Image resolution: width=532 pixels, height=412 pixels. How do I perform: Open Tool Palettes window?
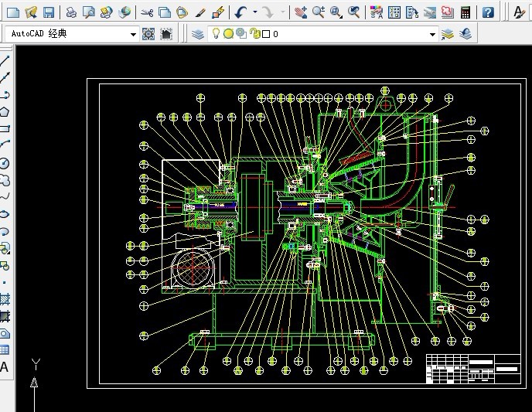click(x=412, y=13)
